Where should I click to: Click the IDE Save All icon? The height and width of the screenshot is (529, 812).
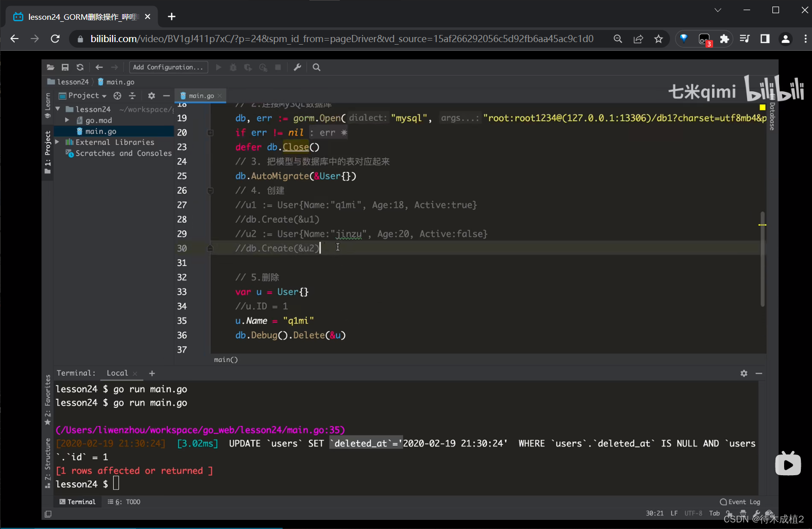65,67
